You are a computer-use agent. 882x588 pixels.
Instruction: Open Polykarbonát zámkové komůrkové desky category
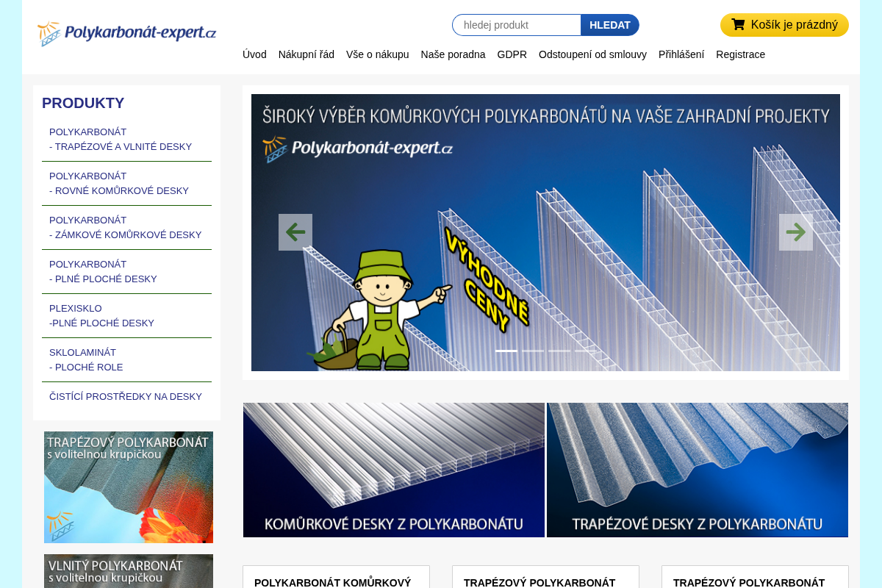coord(126,228)
